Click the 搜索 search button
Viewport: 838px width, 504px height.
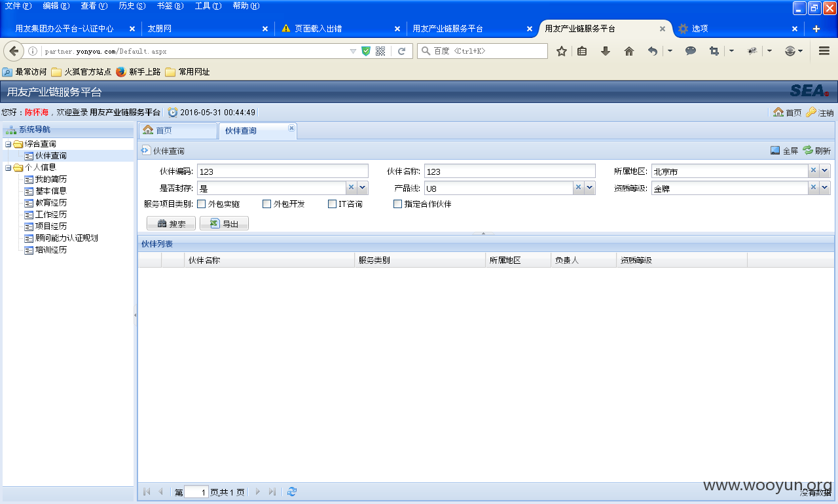click(x=171, y=224)
